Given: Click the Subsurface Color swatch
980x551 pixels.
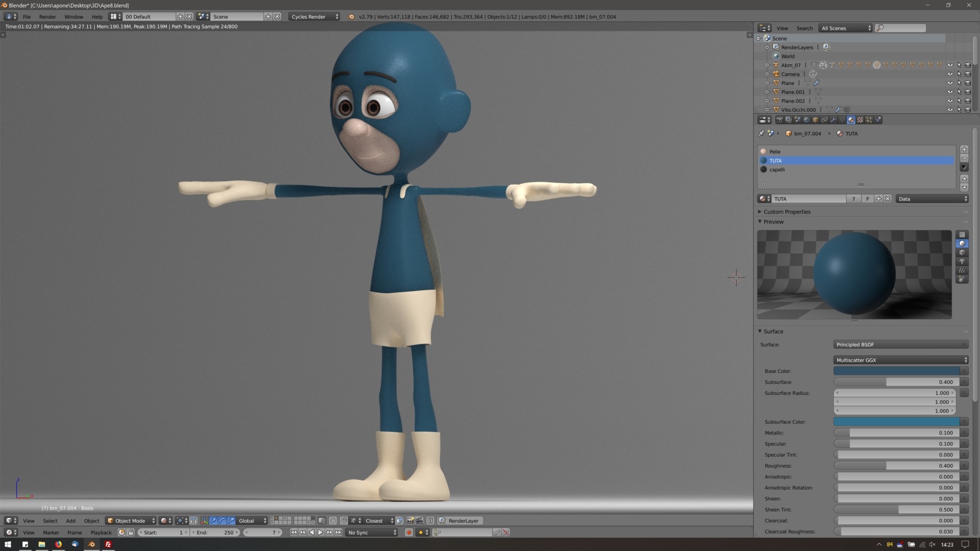Looking at the screenshot, I should 897,422.
